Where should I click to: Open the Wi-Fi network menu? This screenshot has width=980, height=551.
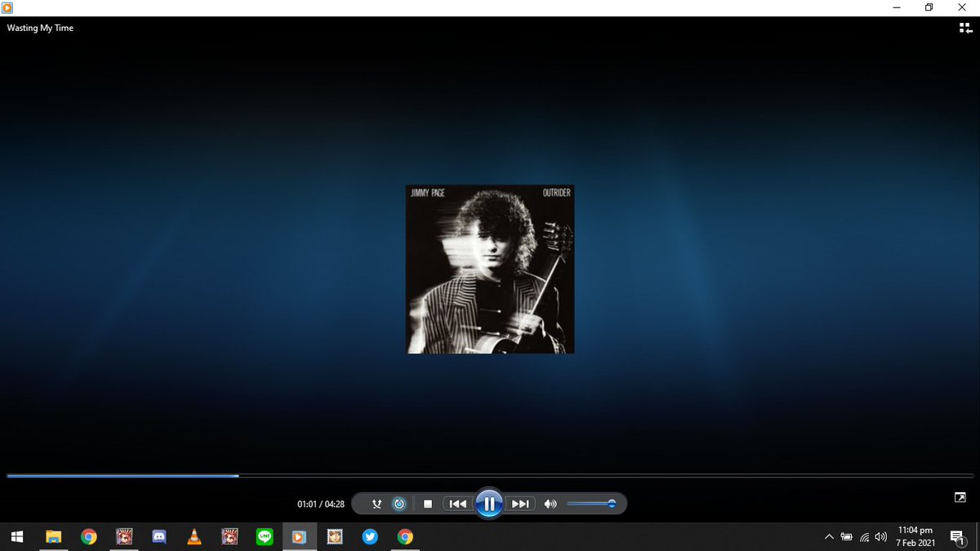click(864, 536)
